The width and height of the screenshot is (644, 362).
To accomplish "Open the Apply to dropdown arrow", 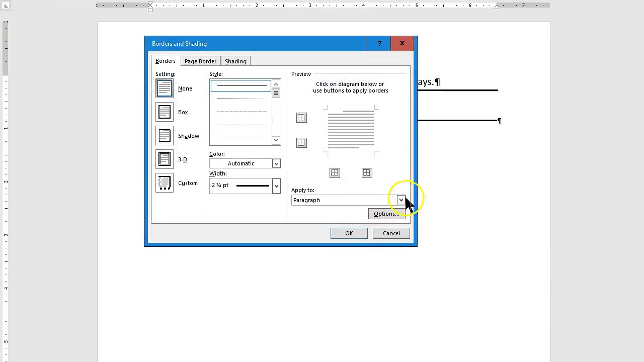I will click(x=401, y=200).
